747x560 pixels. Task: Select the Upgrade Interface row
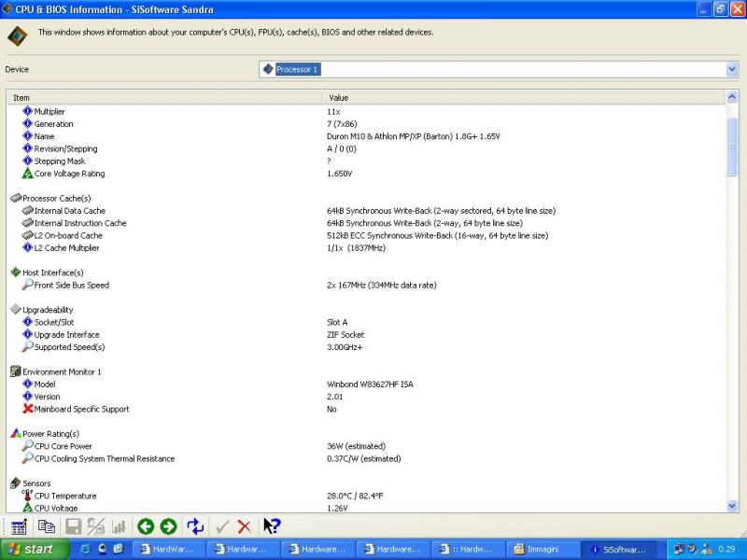point(367,334)
